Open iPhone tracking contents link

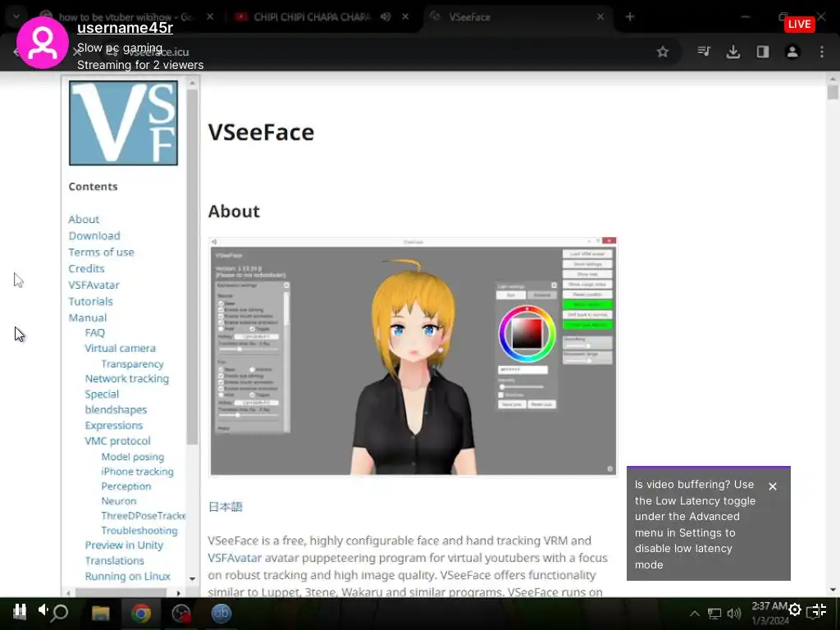(x=137, y=472)
